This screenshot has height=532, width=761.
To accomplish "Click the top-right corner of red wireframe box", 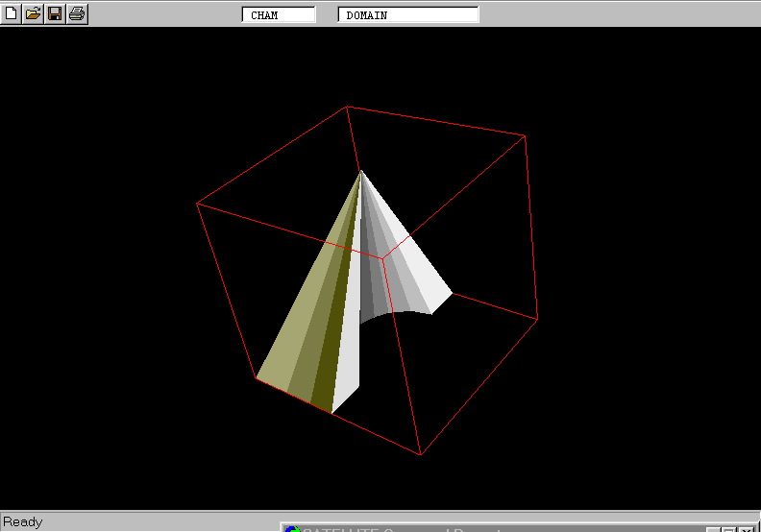I will (526, 135).
